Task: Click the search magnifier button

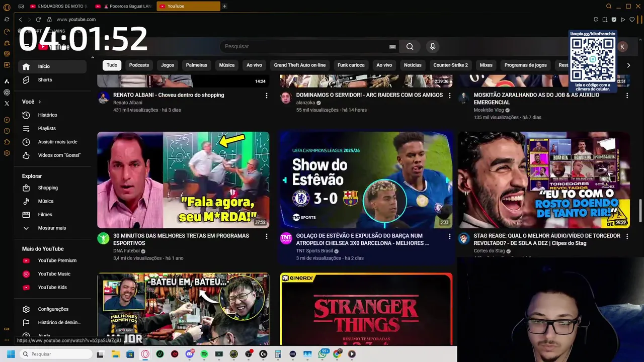Action: click(x=410, y=46)
